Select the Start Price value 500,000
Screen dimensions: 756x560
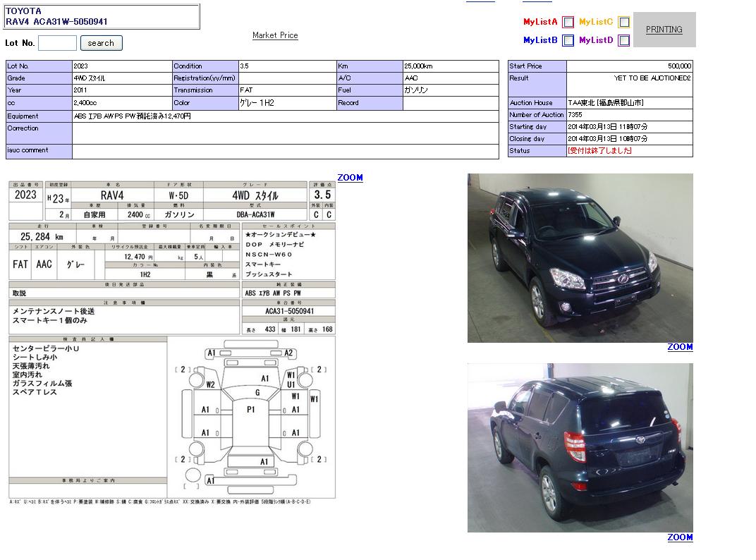pos(679,66)
